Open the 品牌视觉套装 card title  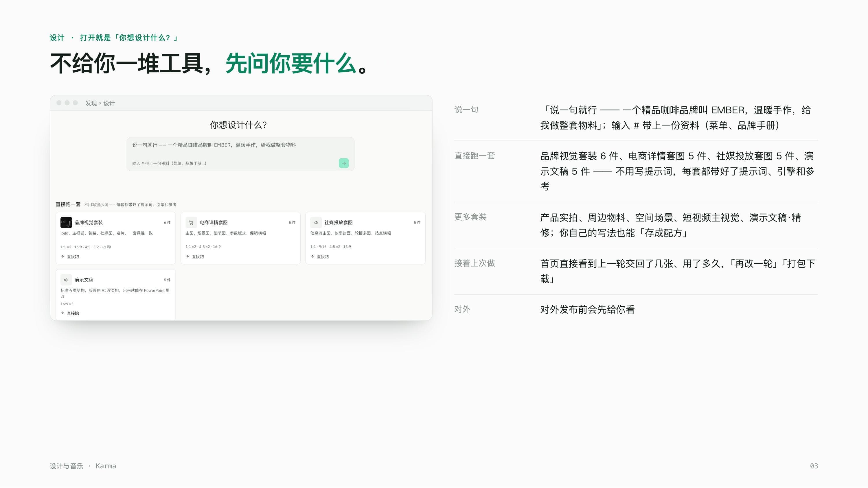[89, 222]
